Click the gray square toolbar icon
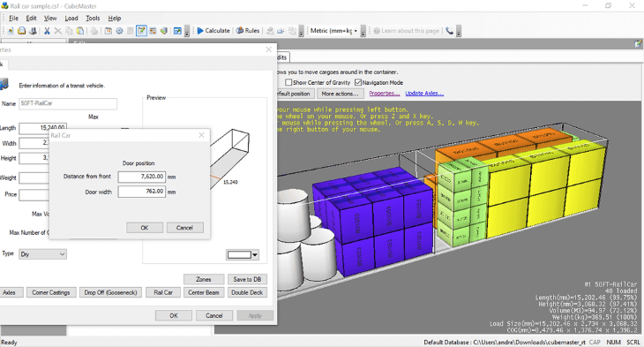 click(x=131, y=31)
